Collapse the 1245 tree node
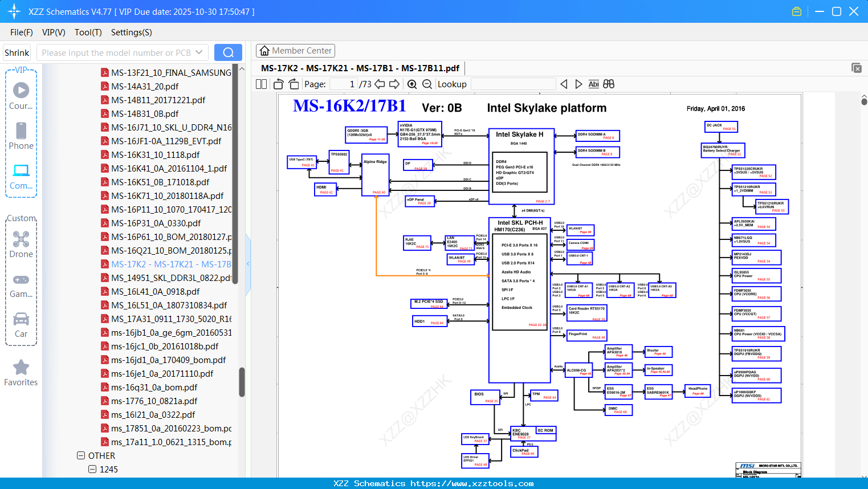868x489 pixels. click(92, 470)
